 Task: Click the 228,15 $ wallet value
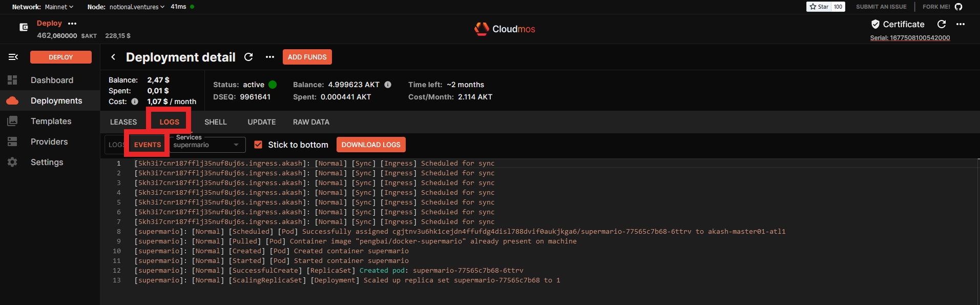118,36
